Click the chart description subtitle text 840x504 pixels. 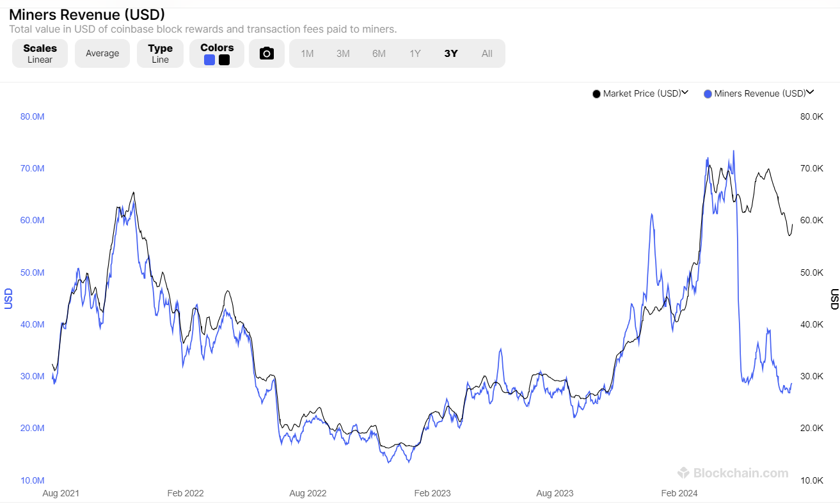click(x=203, y=29)
